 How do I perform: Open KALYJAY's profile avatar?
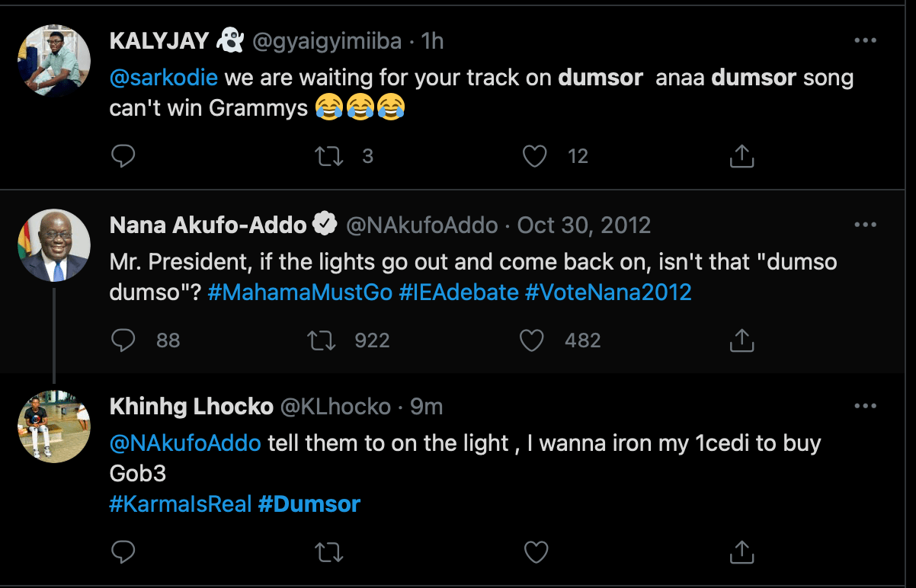pos(54,59)
